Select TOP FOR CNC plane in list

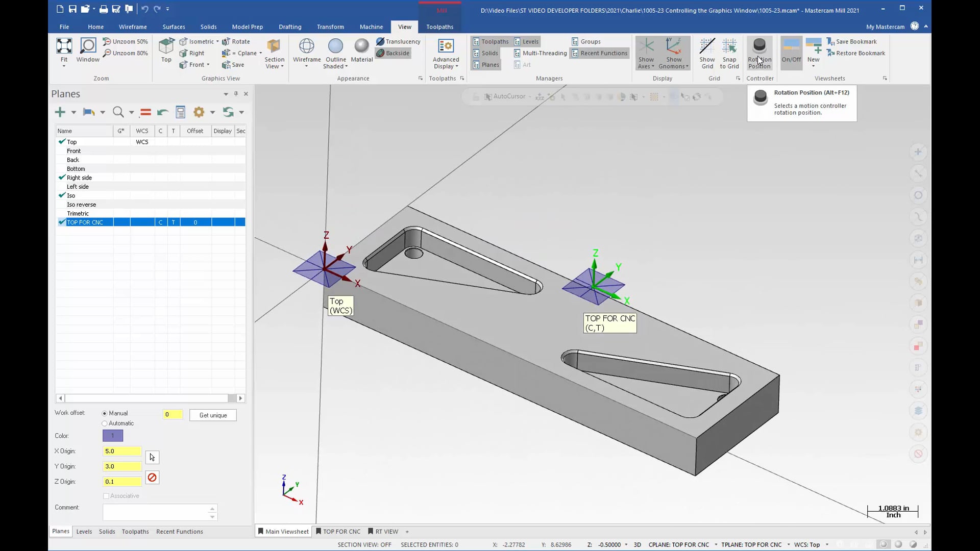85,222
